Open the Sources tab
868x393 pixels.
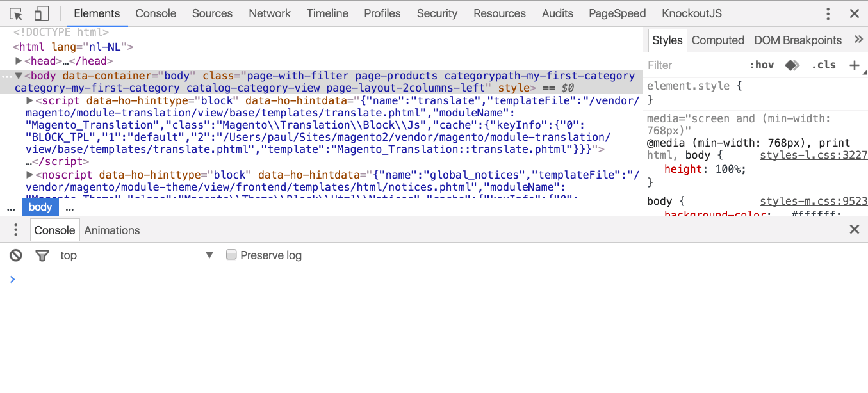click(212, 13)
